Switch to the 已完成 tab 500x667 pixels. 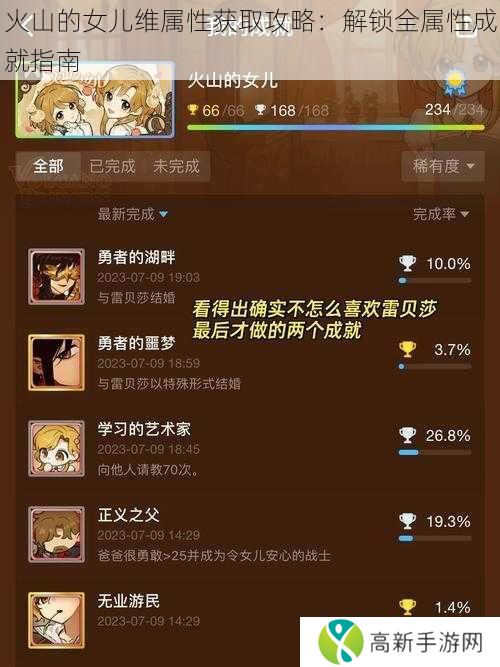click(112, 166)
